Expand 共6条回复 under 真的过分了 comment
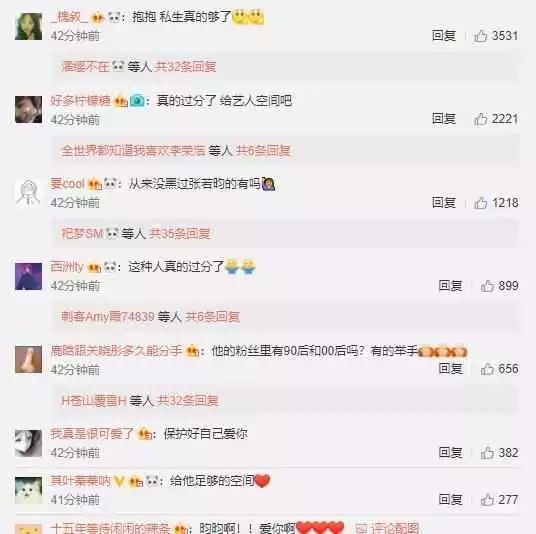Viewport: 536px width, 534px height. (263, 150)
